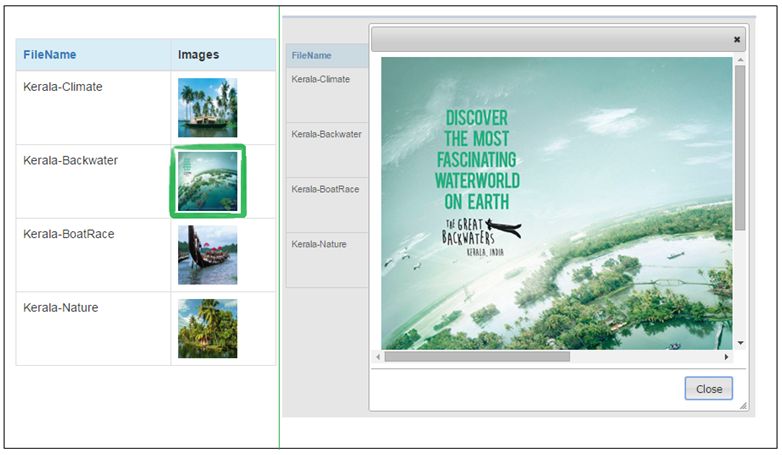The width and height of the screenshot is (782, 455).
Task: Sort by the FileName column header link
Action: (x=49, y=55)
